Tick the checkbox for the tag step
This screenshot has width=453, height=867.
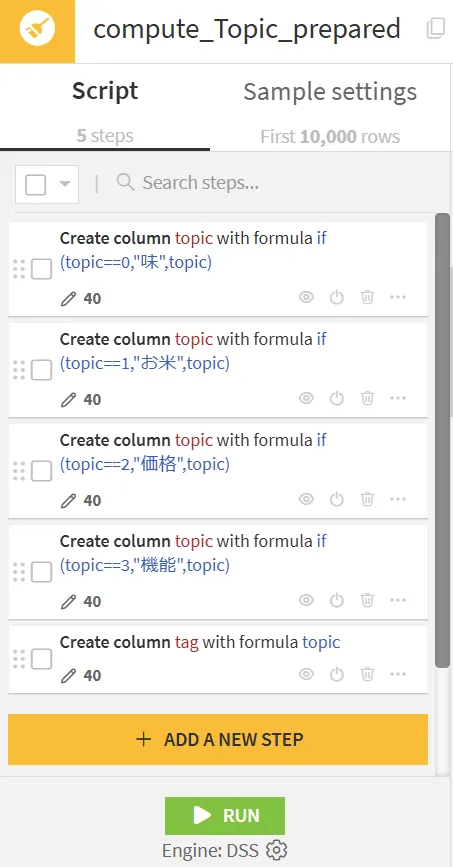click(x=41, y=659)
